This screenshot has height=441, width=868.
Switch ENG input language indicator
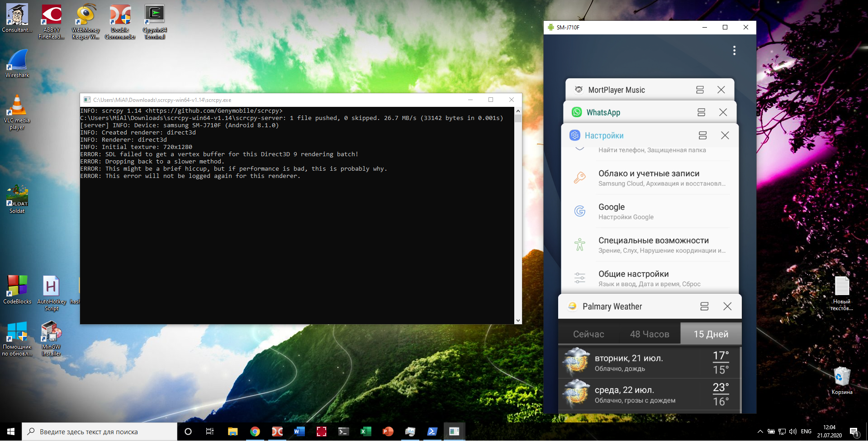(806, 431)
